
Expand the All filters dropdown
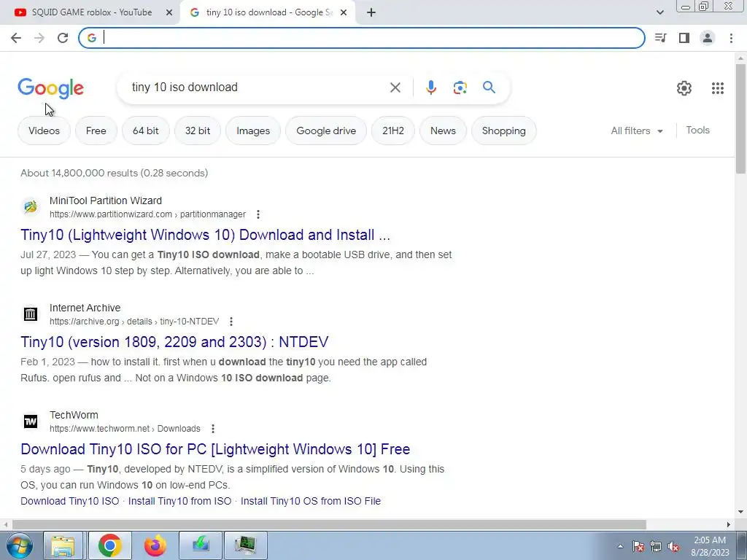637,131
